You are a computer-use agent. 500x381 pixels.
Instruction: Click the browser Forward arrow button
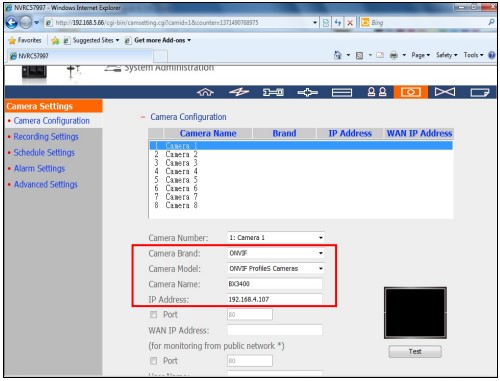pos(26,23)
